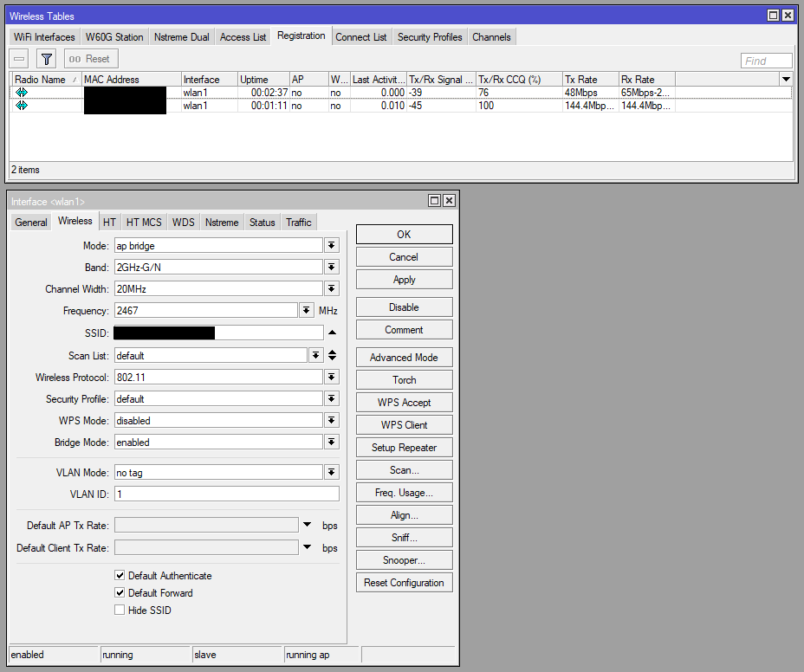Image resolution: width=804 pixels, height=672 pixels.
Task: Sort by the Radio Name column header
Action: [46, 80]
